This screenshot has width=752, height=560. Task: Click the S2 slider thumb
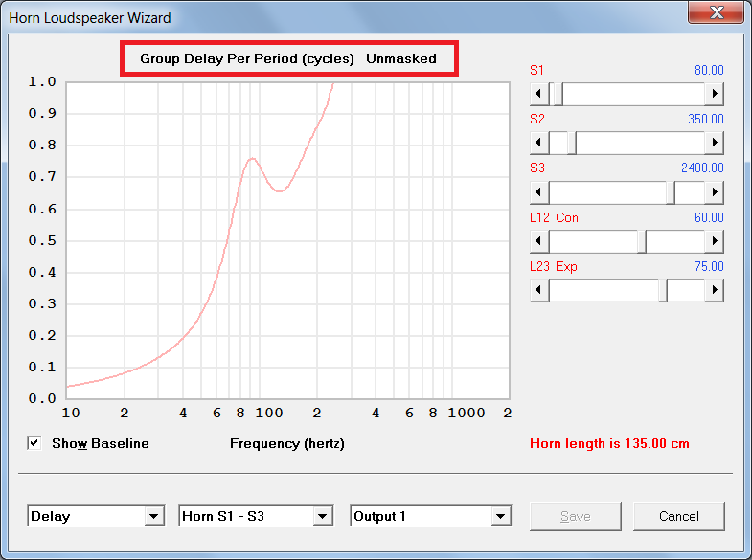(x=572, y=143)
